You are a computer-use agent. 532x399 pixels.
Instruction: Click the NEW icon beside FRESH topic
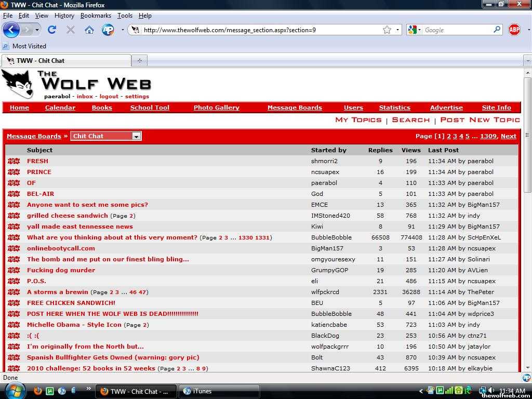[x=14, y=161]
